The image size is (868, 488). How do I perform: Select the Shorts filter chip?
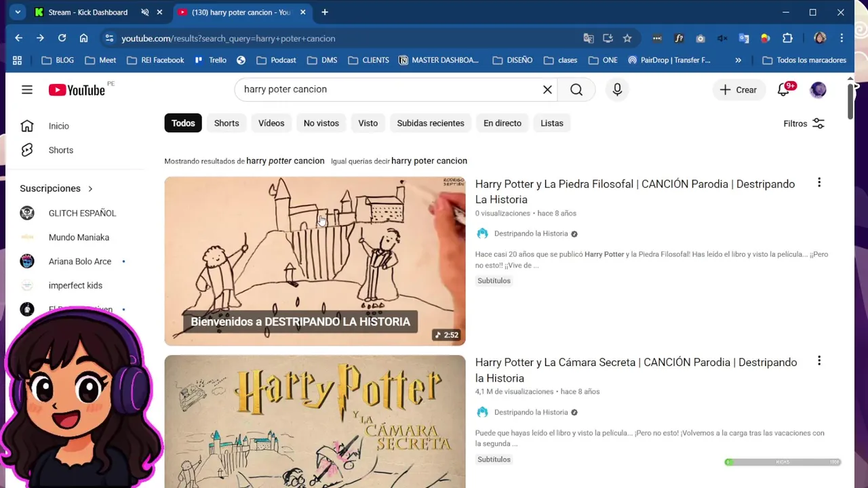[226, 123]
